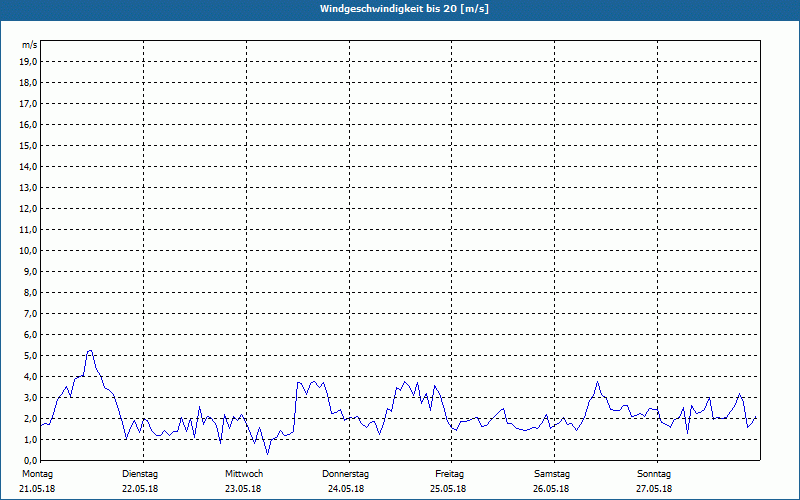Viewport: 800px width, 500px height.
Task: Click the date 22.05.18
Action: [x=140, y=489]
